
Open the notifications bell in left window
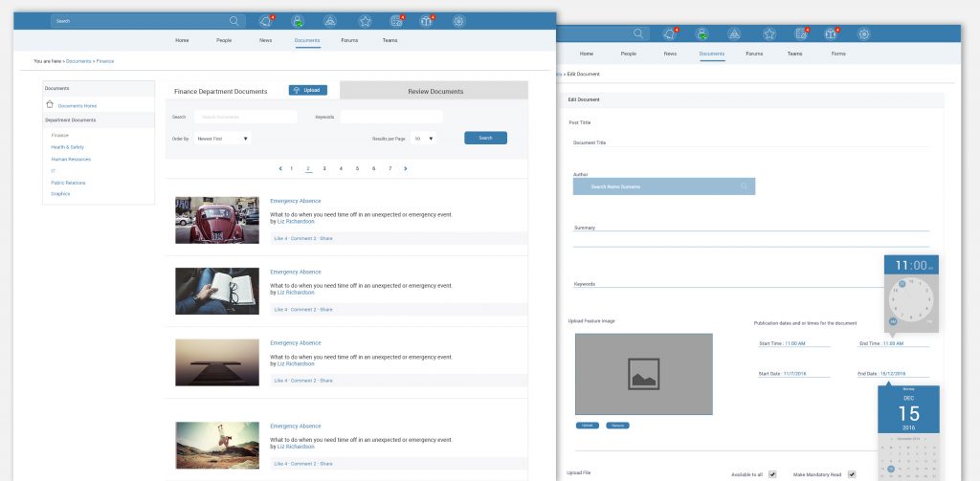(265, 21)
